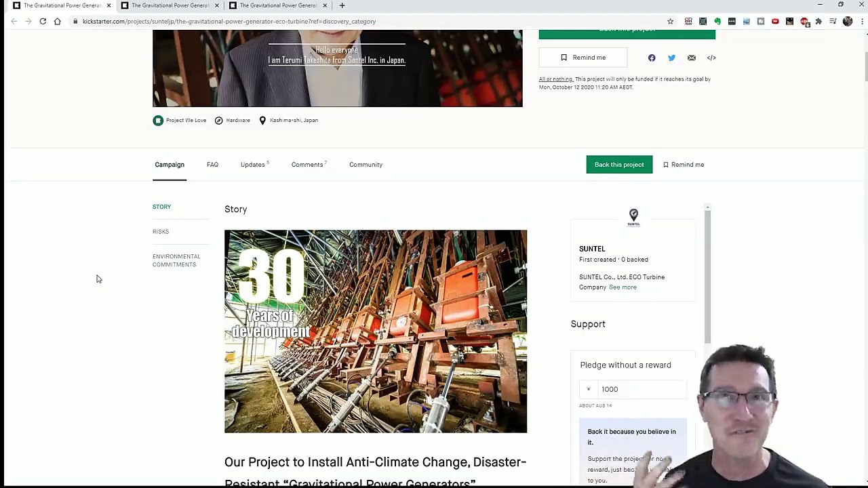Open the Comments tab

pos(309,165)
